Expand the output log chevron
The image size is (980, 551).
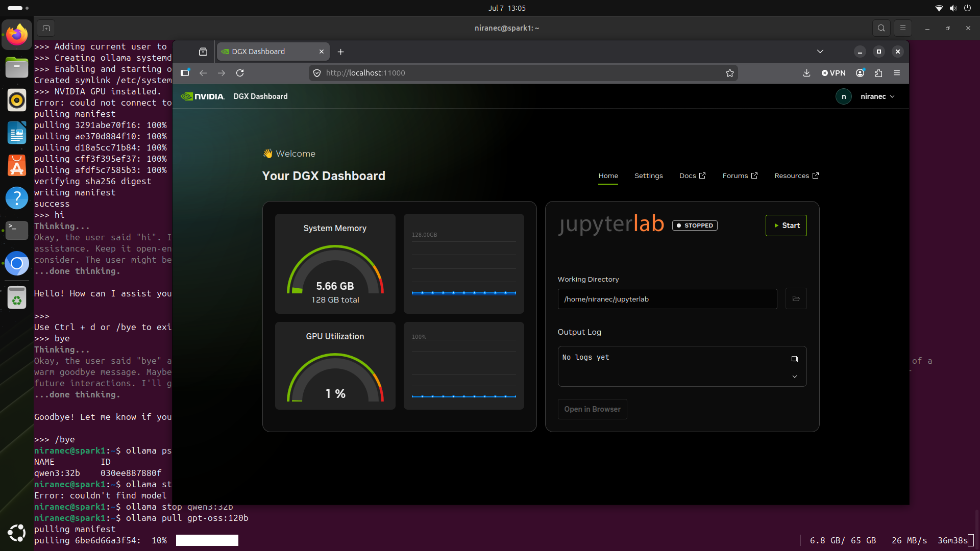click(x=795, y=377)
